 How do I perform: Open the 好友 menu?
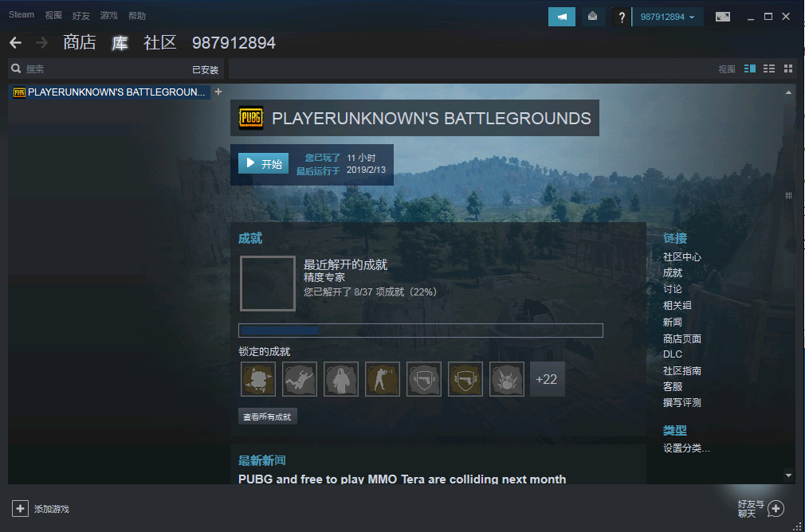[x=81, y=15]
